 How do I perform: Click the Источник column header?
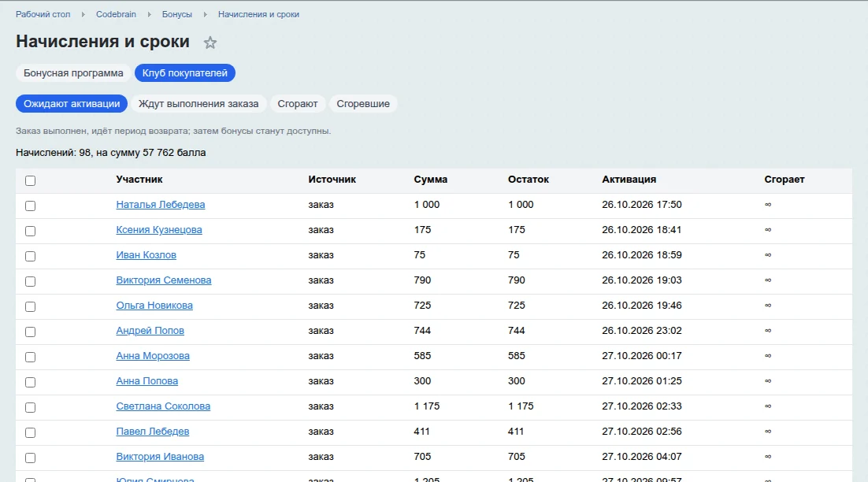[x=332, y=180]
